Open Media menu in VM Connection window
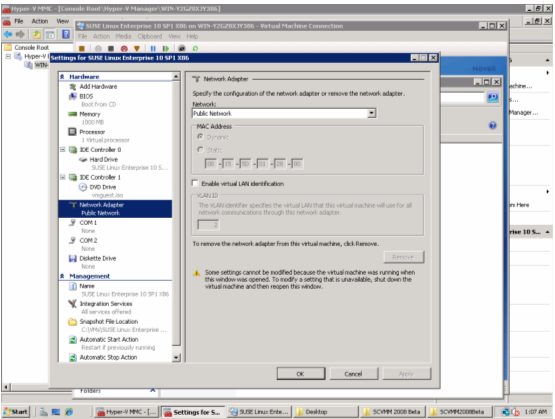The height and width of the screenshot is (419, 555). tap(123, 36)
